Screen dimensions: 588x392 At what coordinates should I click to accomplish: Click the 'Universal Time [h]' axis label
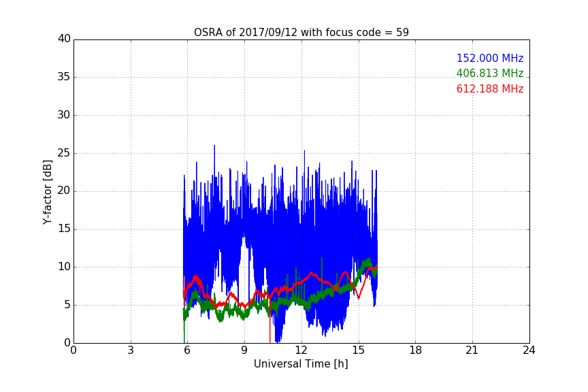tap(301, 364)
